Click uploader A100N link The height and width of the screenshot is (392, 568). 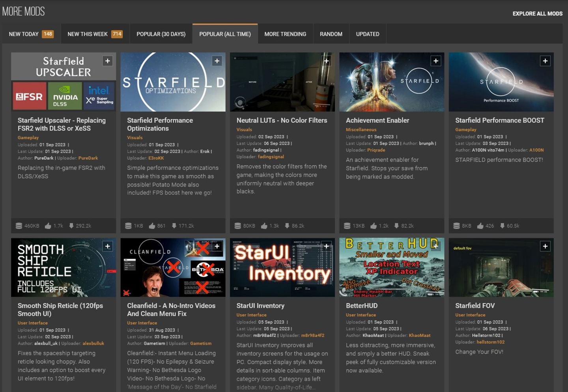pos(536,150)
